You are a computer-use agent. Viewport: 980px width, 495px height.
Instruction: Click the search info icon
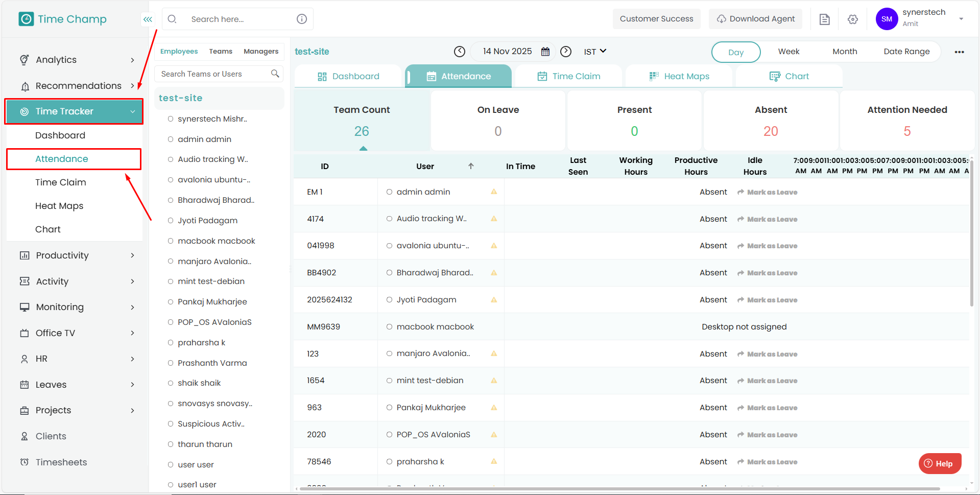[x=302, y=19]
